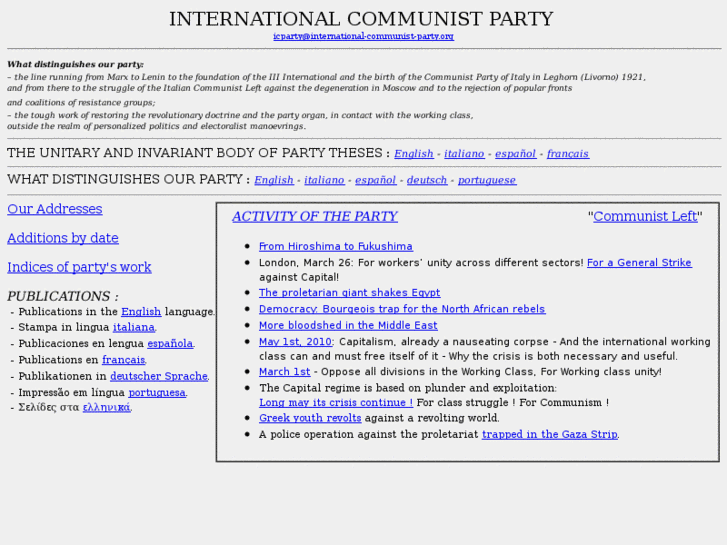Click the icparty email address link
Viewport: 727px width, 545px height.
click(x=363, y=36)
